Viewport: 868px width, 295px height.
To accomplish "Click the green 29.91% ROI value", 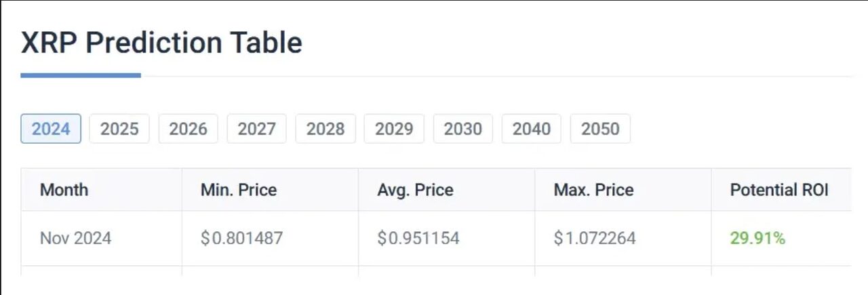I will pyautogui.click(x=757, y=239).
